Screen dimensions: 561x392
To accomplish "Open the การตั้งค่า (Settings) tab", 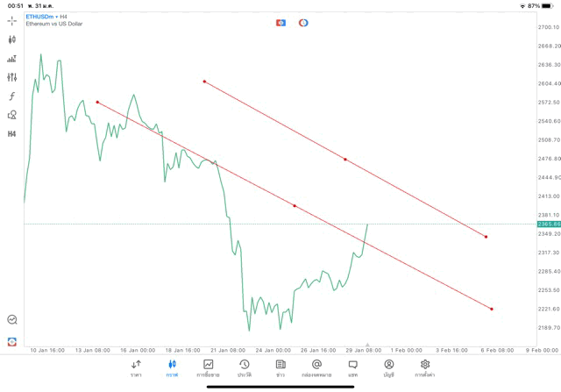I will point(424,367).
